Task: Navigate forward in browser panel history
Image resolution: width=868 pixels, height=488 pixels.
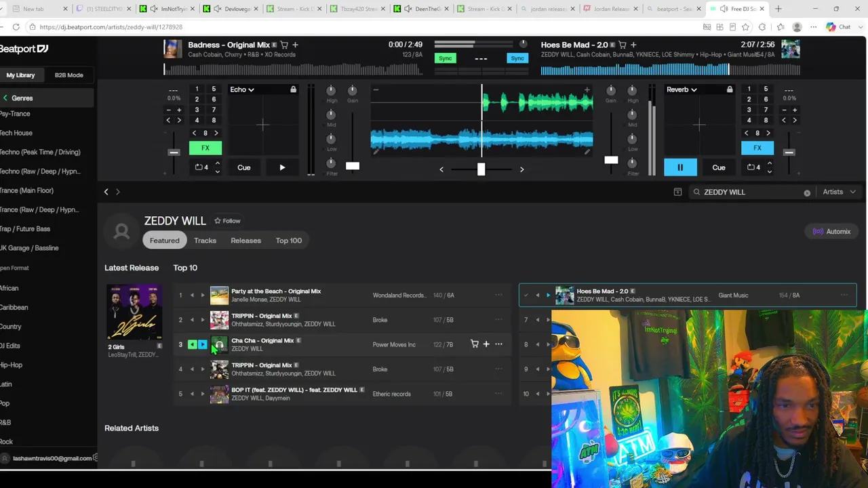Action: (x=118, y=192)
